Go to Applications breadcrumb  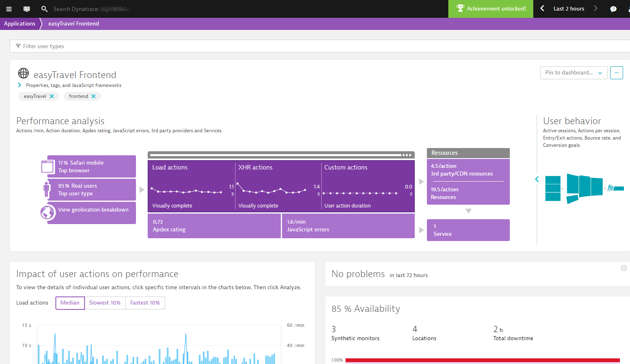coord(20,23)
